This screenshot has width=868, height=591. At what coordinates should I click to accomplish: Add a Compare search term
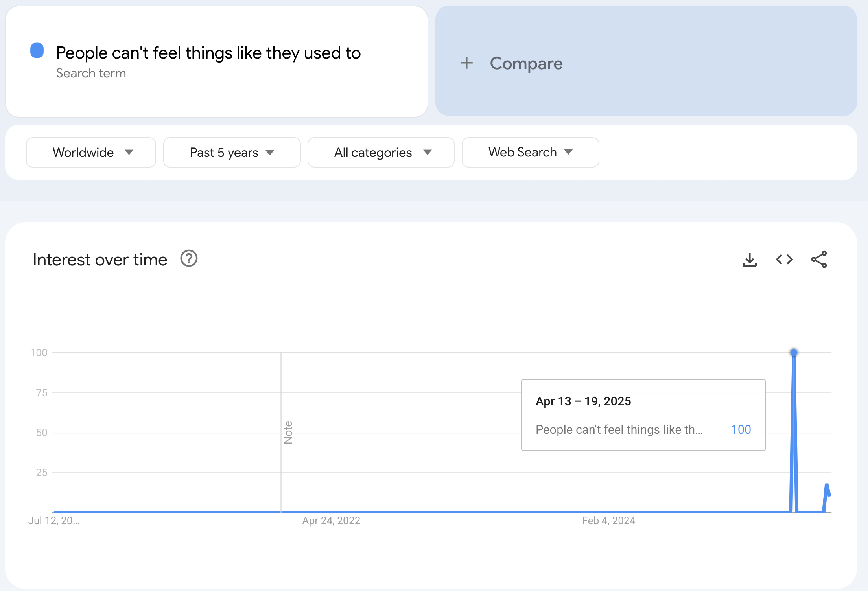point(646,61)
